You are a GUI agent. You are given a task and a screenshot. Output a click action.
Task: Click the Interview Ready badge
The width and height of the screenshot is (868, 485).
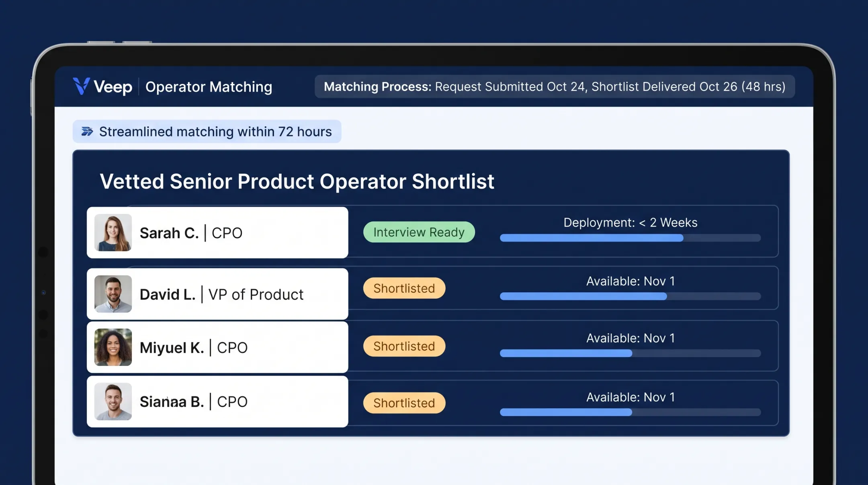[419, 232]
